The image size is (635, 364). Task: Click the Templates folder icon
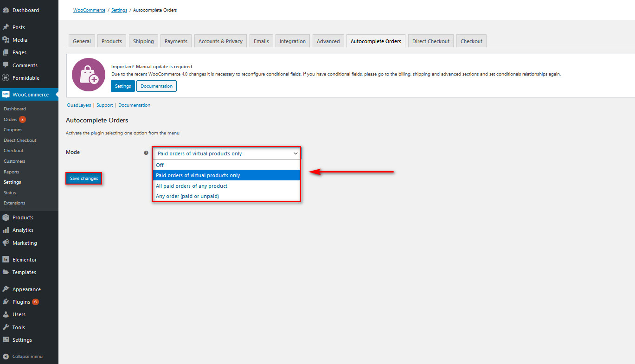(x=6, y=272)
